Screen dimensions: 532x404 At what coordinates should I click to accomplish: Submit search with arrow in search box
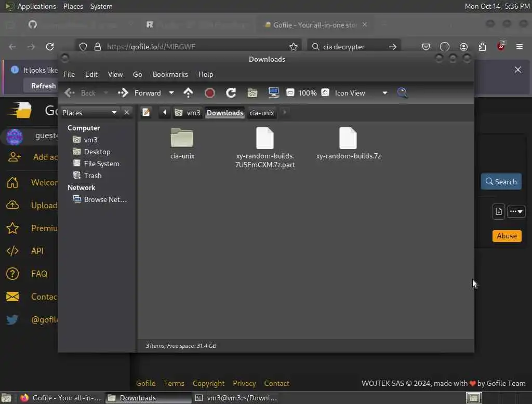(x=393, y=46)
